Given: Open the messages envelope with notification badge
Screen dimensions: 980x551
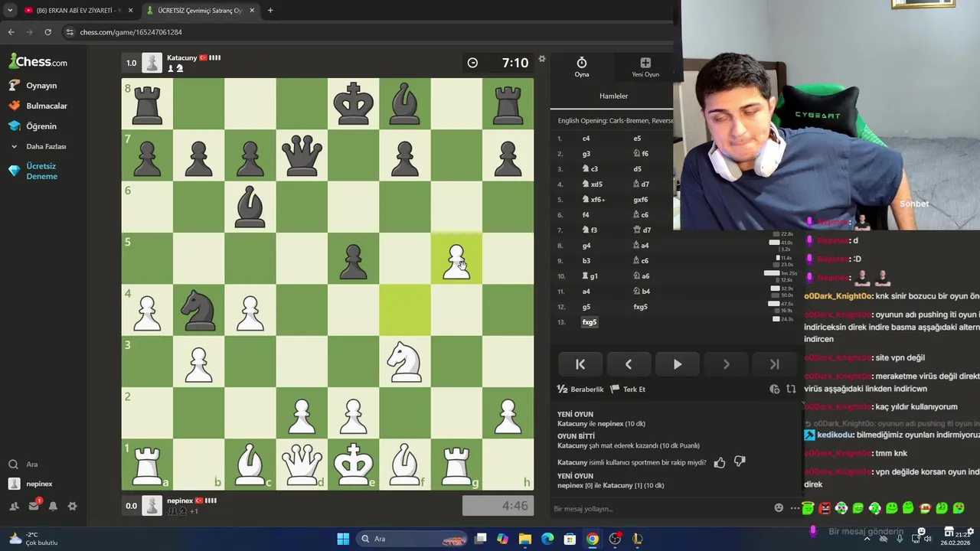Looking at the screenshot, I should (x=34, y=506).
